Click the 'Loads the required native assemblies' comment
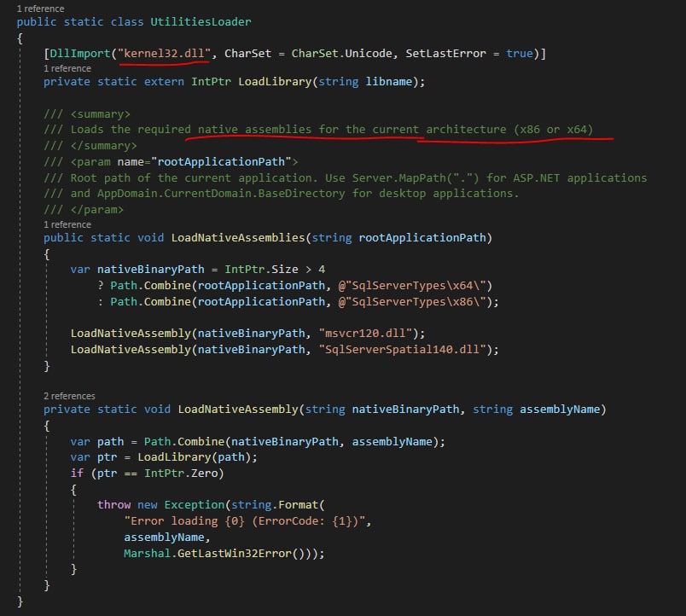The image size is (686, 616). (x=191, y=130)
